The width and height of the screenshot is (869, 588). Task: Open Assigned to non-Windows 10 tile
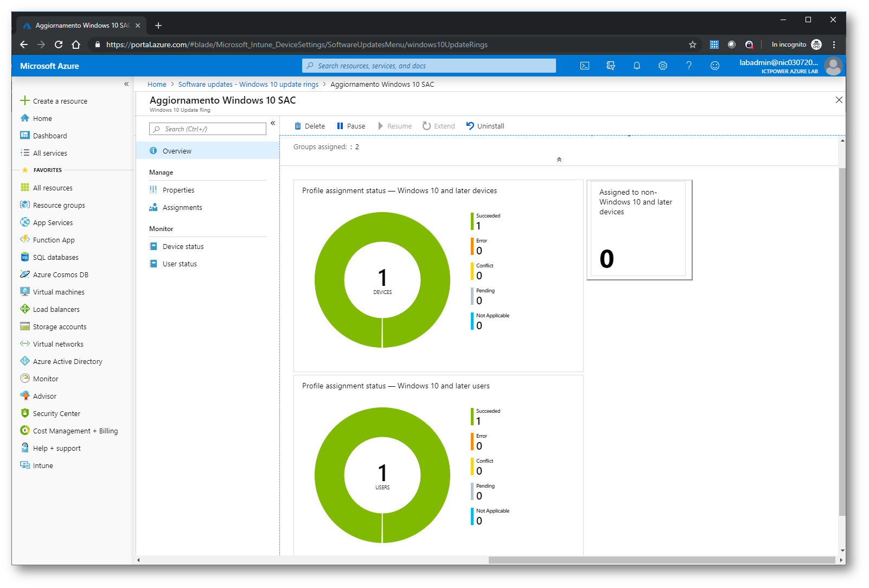click(639, 230)
